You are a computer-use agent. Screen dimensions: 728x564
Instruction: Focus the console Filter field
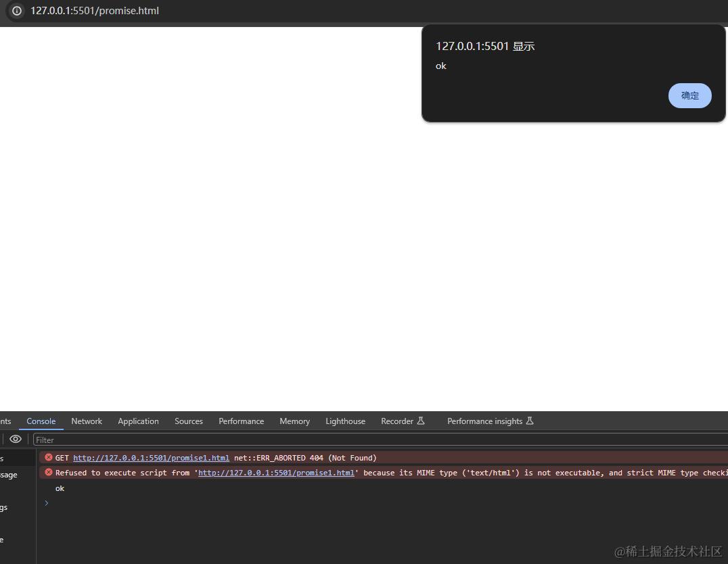(x=381, y=440)
